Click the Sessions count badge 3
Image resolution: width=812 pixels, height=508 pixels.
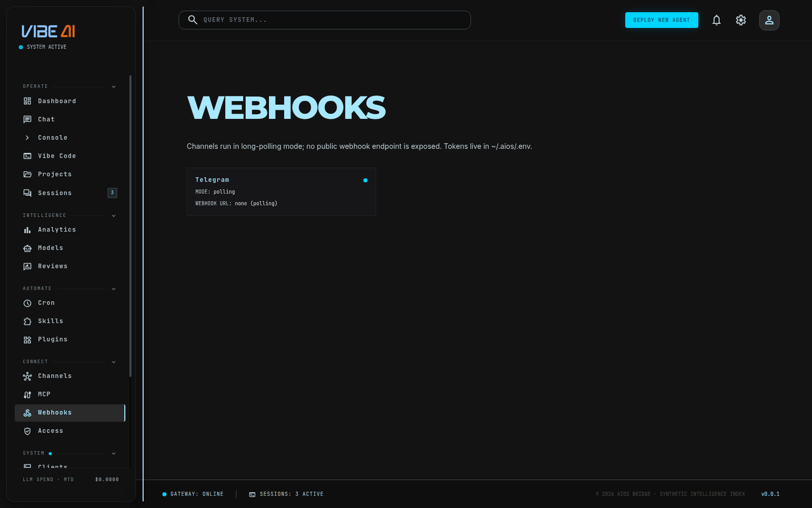point(112,193)
